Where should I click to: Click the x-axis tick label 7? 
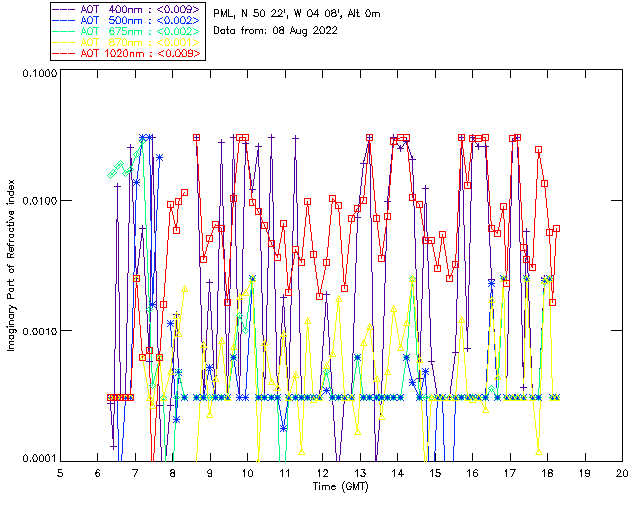135,473
